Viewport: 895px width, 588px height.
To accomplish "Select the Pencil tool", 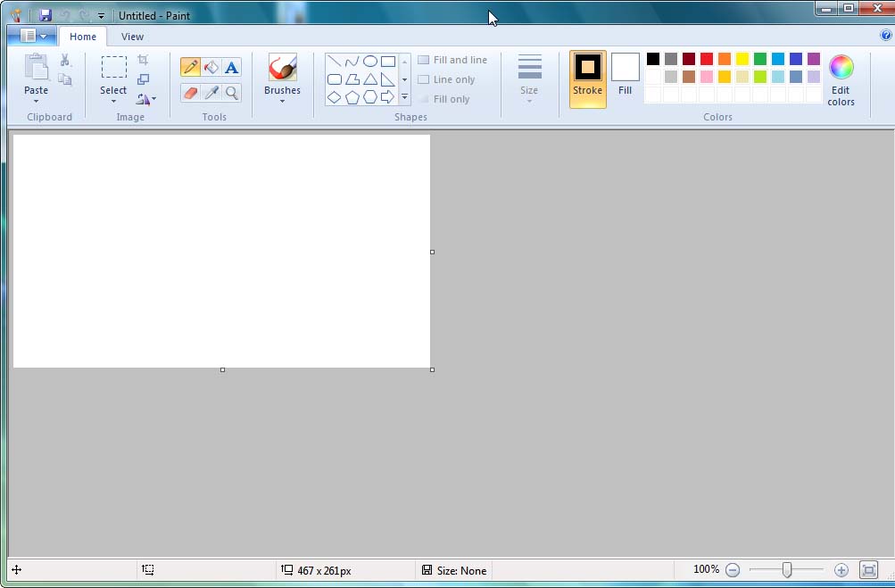I will (190, 65).
